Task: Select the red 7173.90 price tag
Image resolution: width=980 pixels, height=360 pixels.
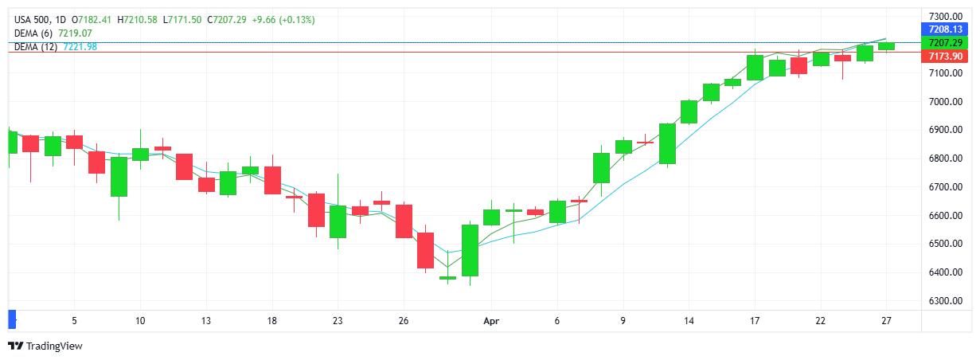Action: [946, 57]
